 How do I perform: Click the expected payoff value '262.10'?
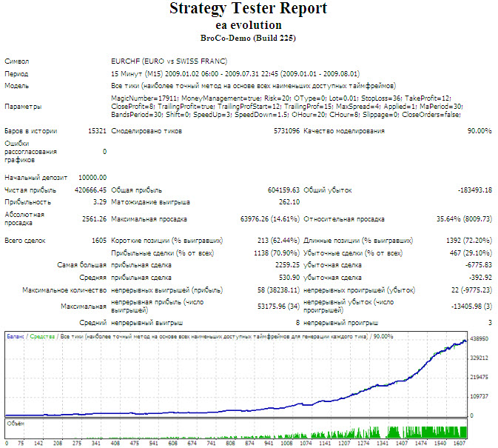click(289, 202)
